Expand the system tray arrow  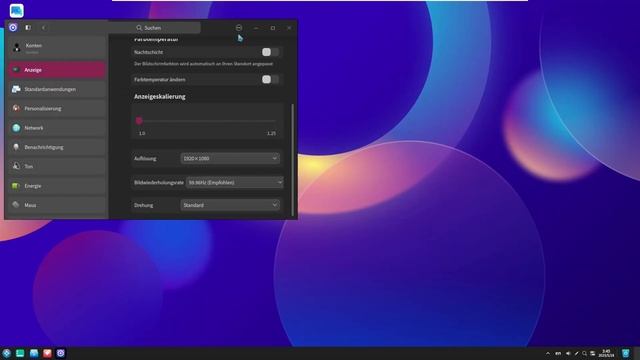(548, 353)
